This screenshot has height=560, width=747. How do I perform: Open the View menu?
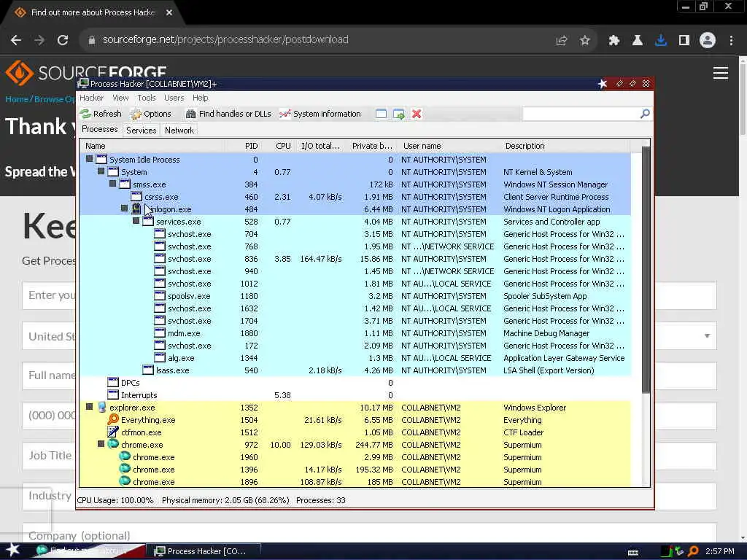click(120, 98)
